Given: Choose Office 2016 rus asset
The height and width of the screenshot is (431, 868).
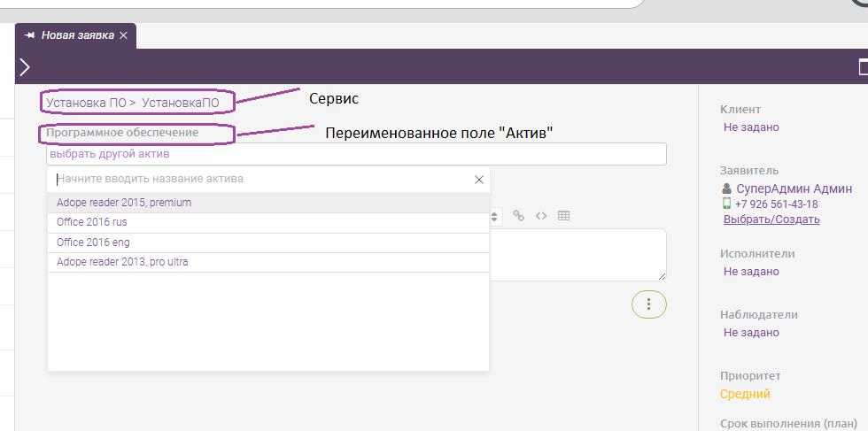Looking at the screenshot, I should click(x=92, y=222).
